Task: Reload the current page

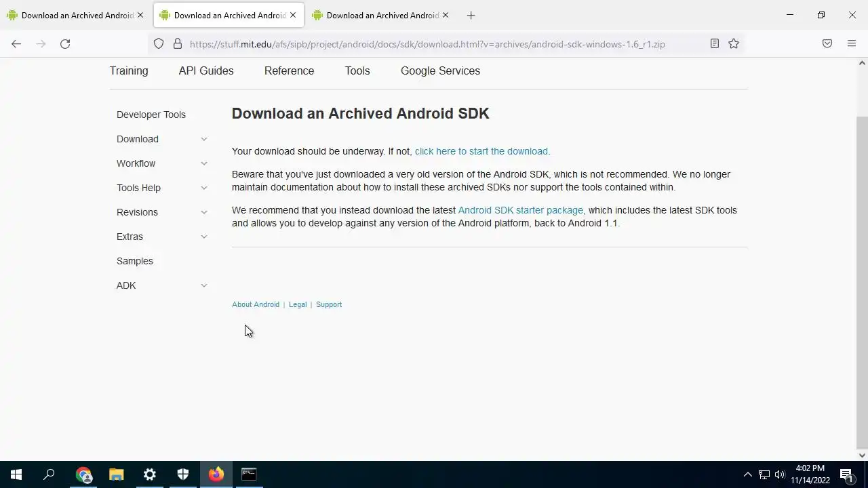Action: (65, 44)
